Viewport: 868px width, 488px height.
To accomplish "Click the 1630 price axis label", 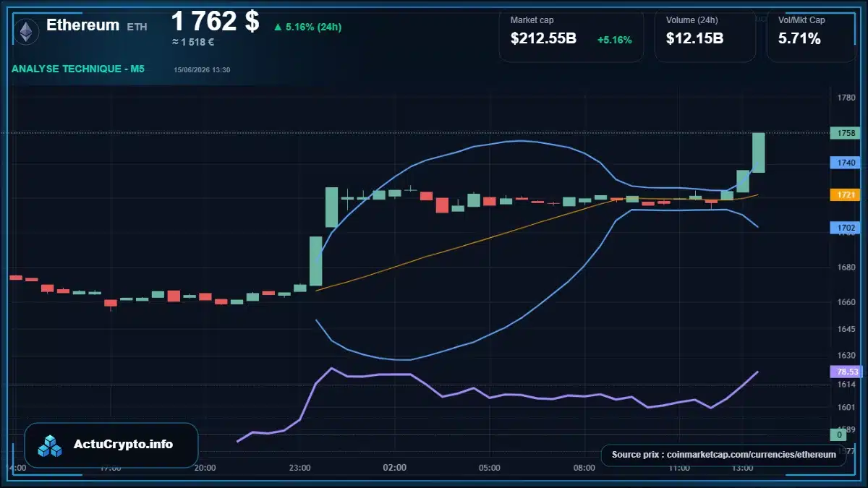I will click(x=846, y=356).
